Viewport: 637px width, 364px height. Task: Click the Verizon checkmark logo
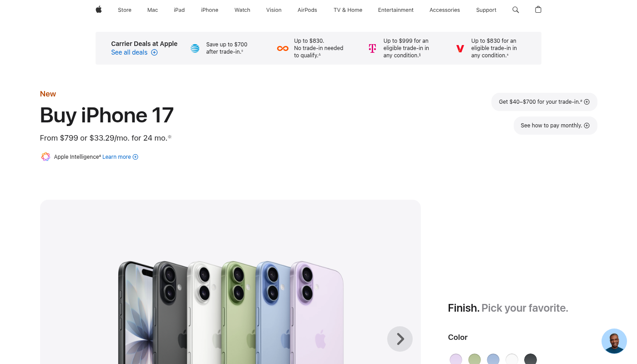click(460, 48)
